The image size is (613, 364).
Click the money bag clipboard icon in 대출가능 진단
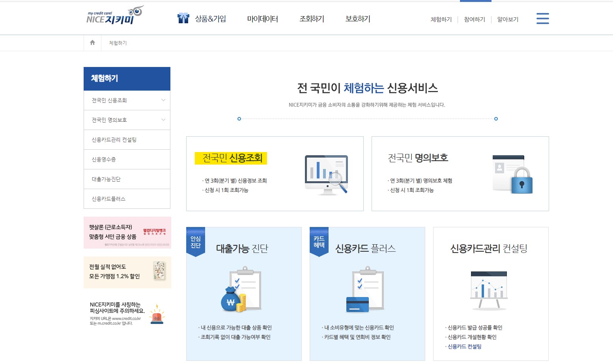[241, 290]
